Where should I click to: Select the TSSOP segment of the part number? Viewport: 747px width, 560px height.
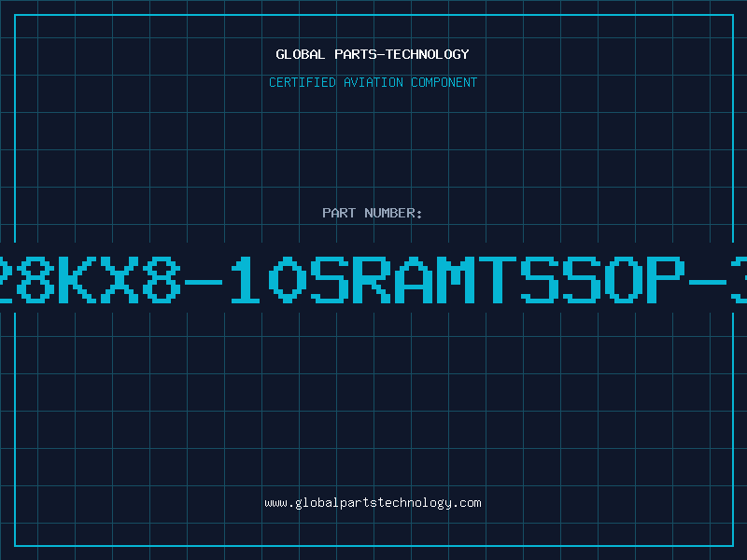tap(581, 279)
